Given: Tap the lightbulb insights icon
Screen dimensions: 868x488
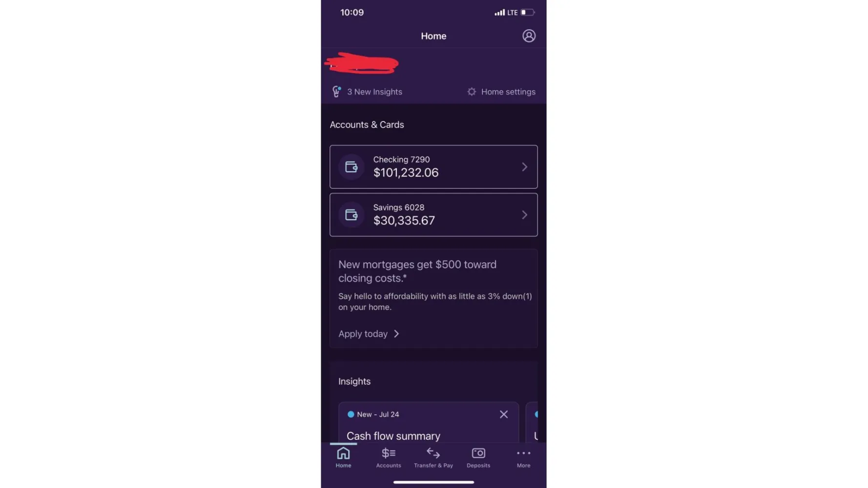Looking at the screenshot, I should pos(336,91).
